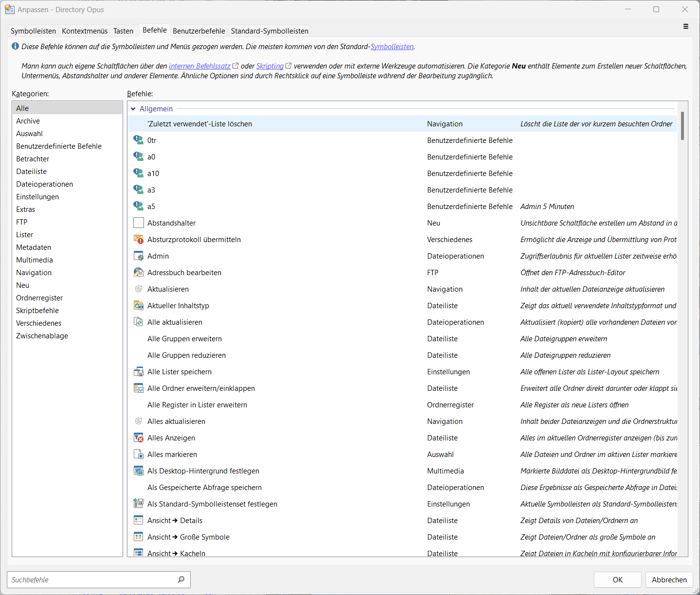Follow the Standard-Symbolleisten link in the info text
This screenshot has height=595, width=700.
pos(392,47)
